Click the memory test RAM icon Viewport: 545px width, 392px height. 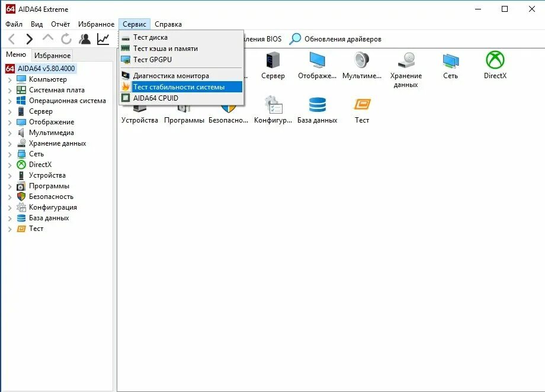[x=126, y=49]
